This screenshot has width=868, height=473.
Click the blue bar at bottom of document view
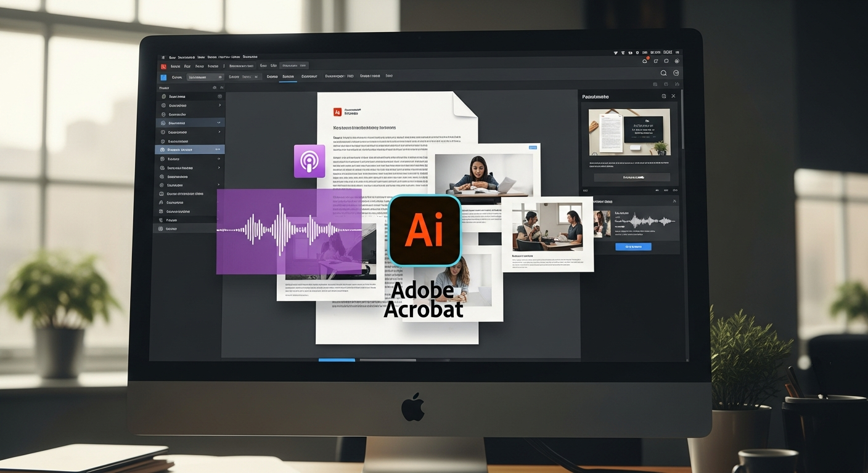pyautogui.click(x=337, y=360)
